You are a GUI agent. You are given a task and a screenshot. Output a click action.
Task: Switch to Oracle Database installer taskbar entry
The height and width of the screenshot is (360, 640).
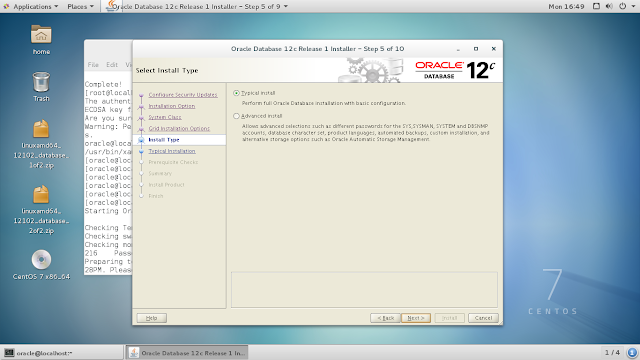(187, 353)
